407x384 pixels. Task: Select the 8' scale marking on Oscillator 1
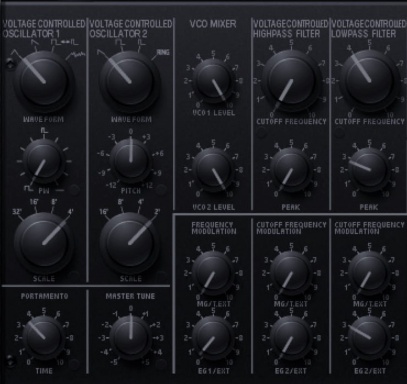pos(54,202)
